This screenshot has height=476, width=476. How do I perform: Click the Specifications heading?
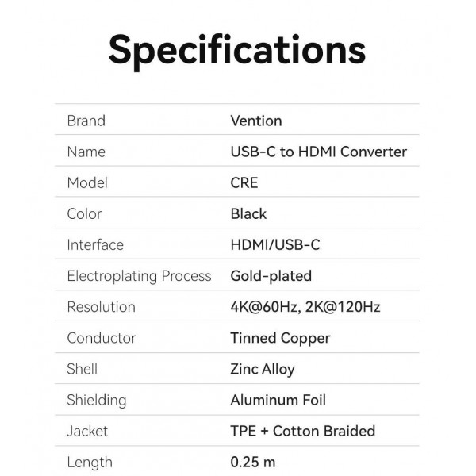tap(236, 49)
